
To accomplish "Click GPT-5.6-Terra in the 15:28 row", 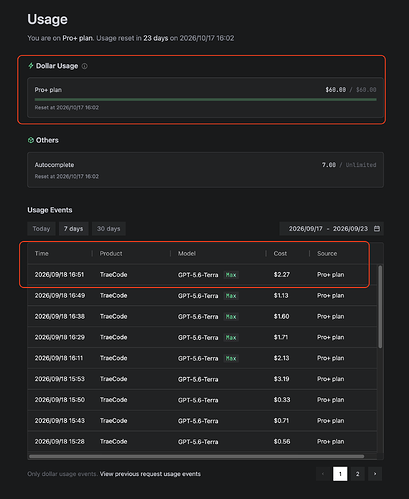I will click(198, 442).
